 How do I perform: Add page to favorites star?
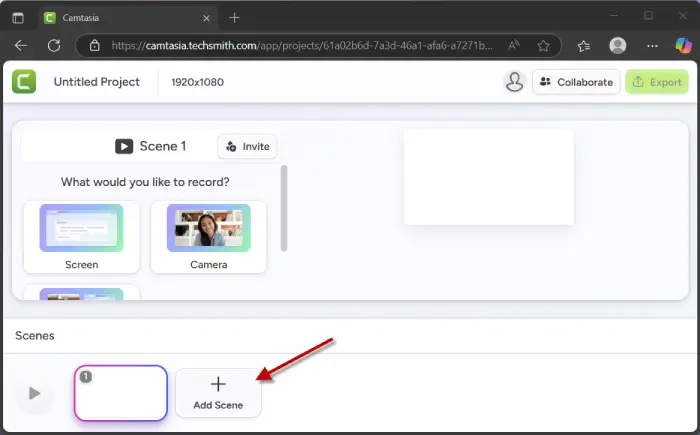tap(543, 46)
